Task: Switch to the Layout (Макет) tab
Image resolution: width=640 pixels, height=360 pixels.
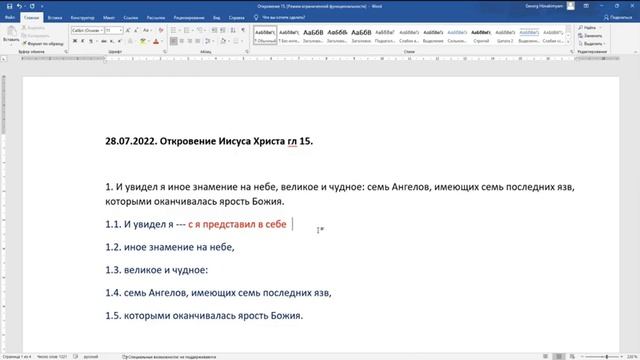Action: 109,18
